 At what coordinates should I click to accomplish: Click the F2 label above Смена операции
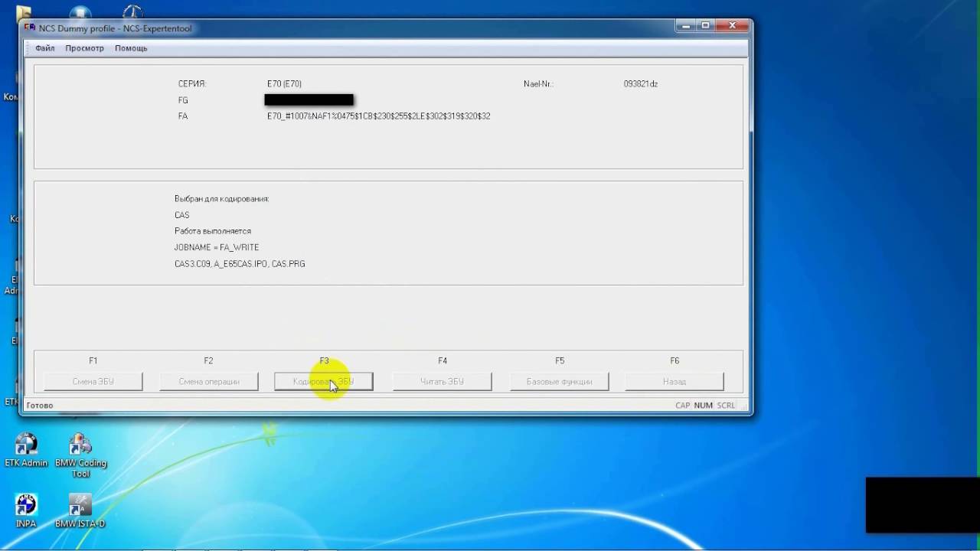pyautogui.click(x=208, y=360)
